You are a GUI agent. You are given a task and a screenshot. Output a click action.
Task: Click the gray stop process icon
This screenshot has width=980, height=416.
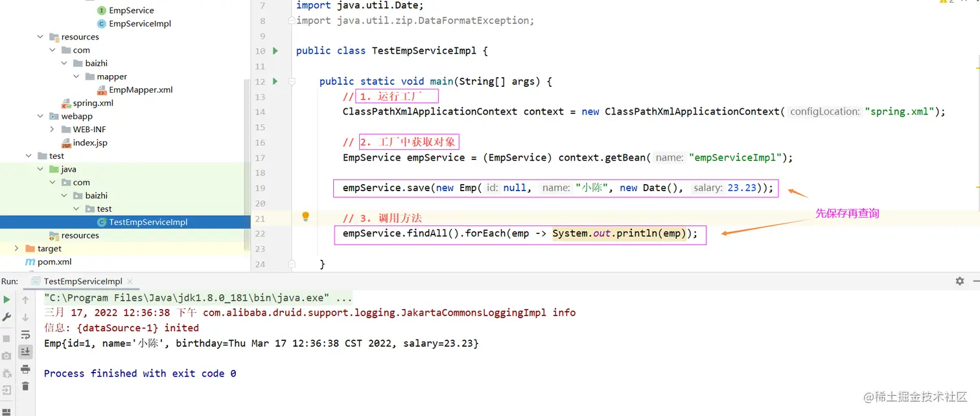[6, 338]
